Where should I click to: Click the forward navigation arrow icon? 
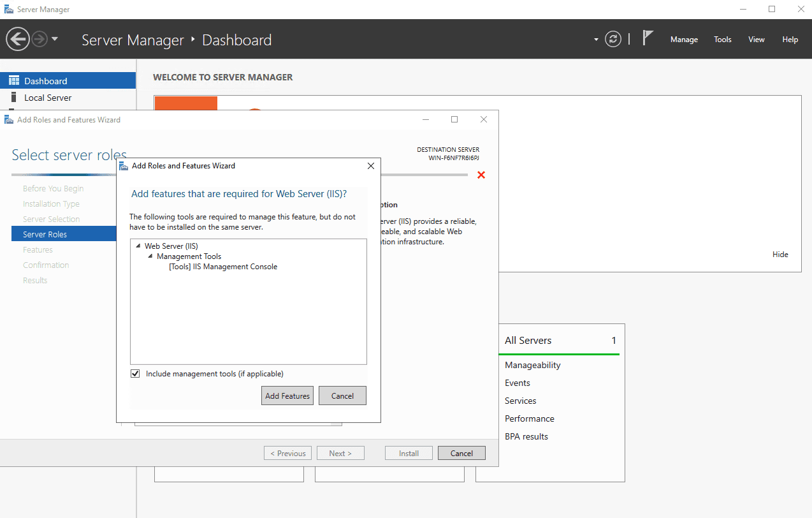point(40,40)
